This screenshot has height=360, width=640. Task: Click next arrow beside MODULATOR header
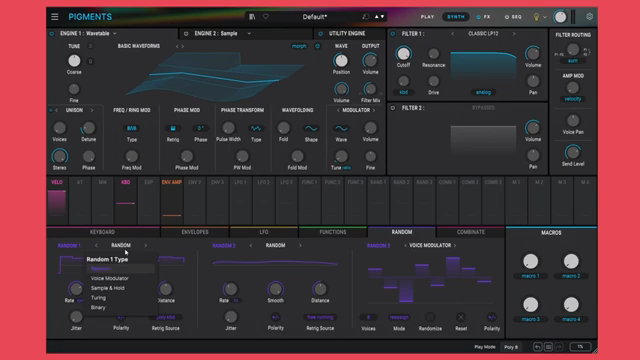(x=373, y=110)
